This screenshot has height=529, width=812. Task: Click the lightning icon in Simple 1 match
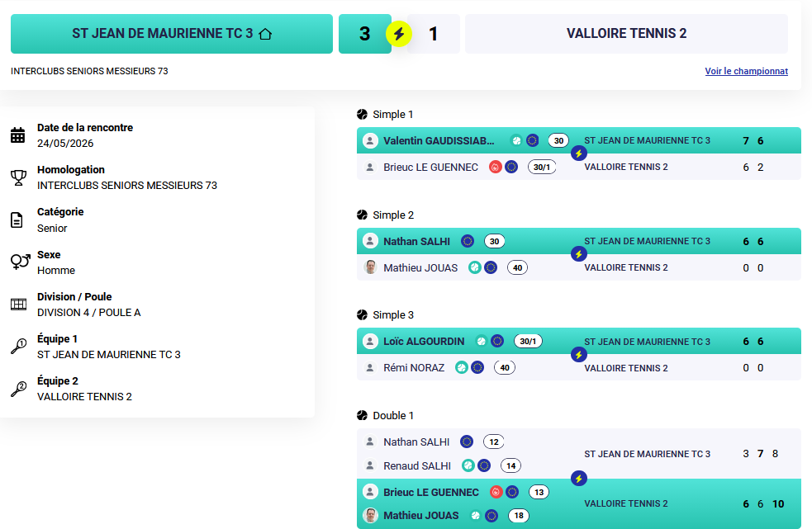tap(578, 154)
